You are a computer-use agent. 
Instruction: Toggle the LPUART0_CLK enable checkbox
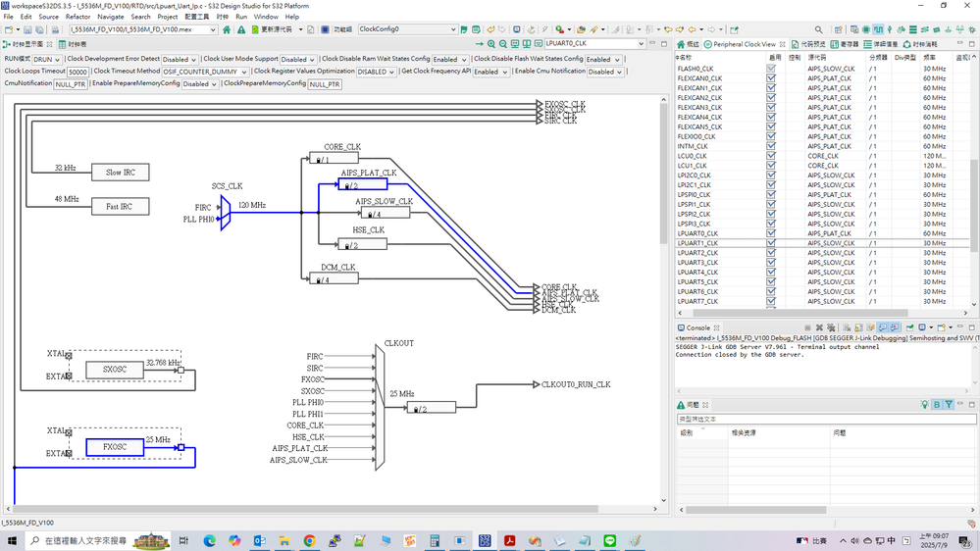(771, 233)
